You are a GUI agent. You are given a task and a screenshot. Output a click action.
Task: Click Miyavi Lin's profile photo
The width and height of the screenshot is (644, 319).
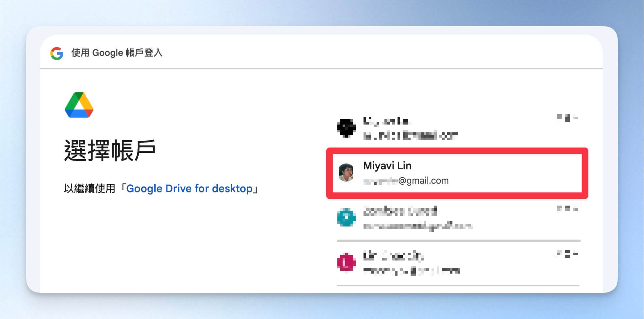346,173
